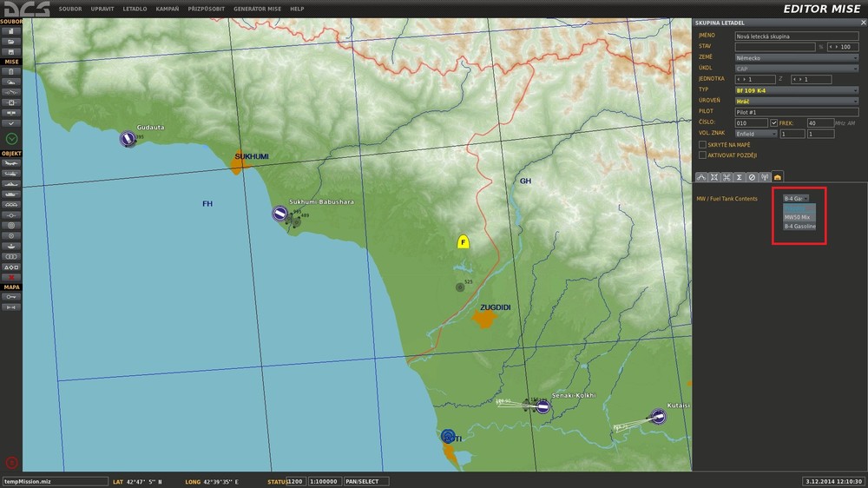Click the checkmark icon in MISE section
Viewport: 868px width, 488px height.
tap(11, 123)
